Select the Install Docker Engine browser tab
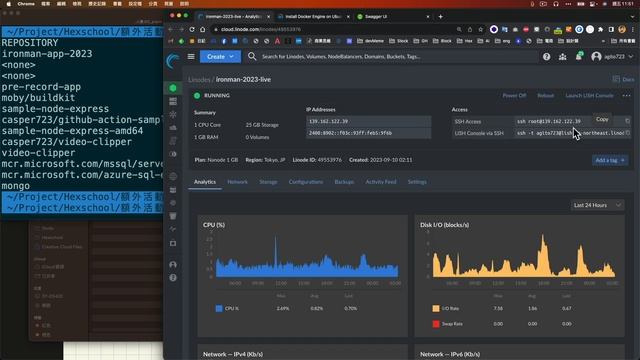The image size is (640, 360). pos(313,17)
